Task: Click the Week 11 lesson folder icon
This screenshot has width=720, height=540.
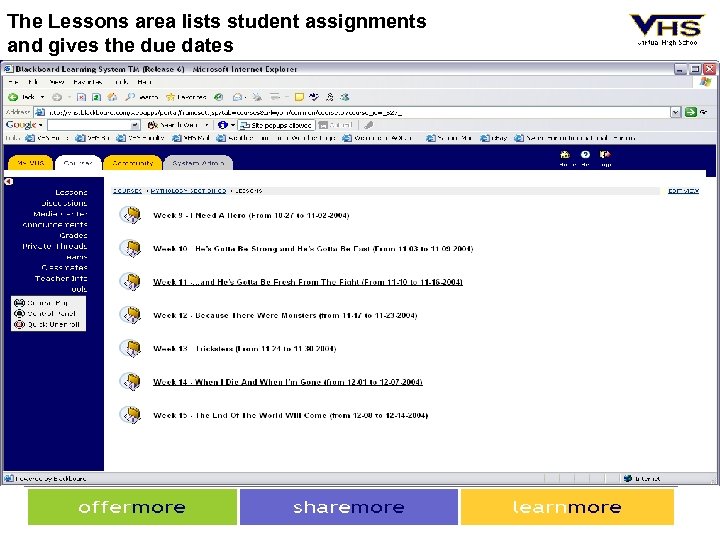Action: [x=131, y=281]
